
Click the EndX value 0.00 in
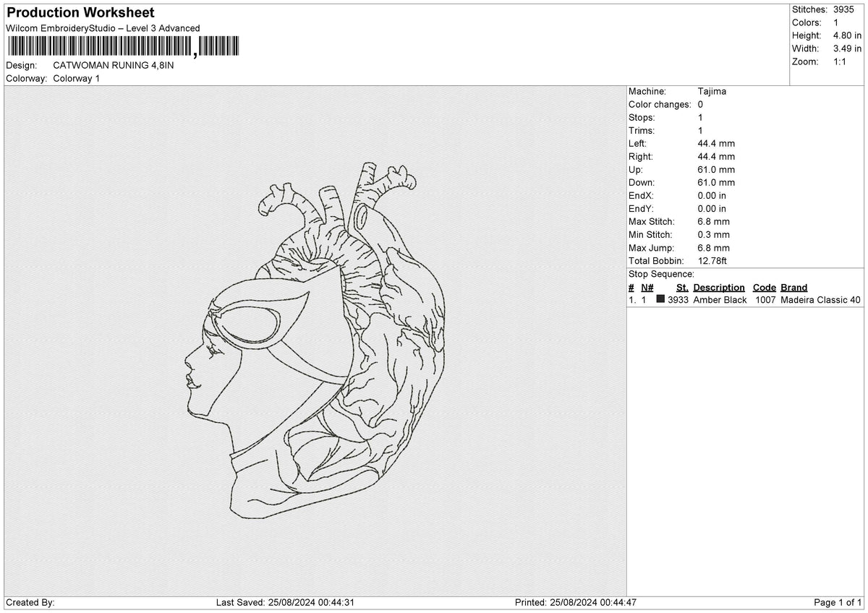click(712, 196)
